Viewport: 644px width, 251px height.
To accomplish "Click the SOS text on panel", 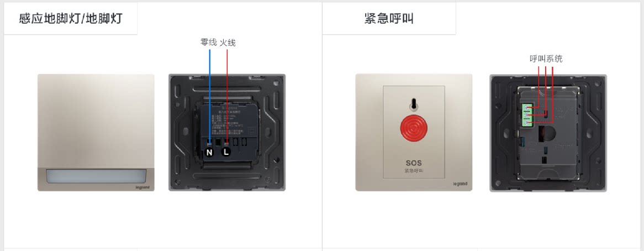I will coord(414,163).
